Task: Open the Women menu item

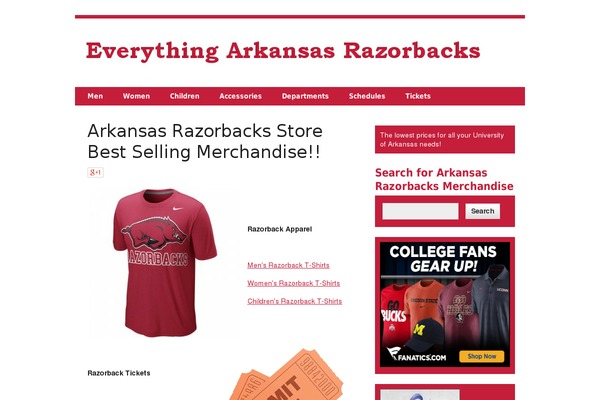Action: coord(136,96)
